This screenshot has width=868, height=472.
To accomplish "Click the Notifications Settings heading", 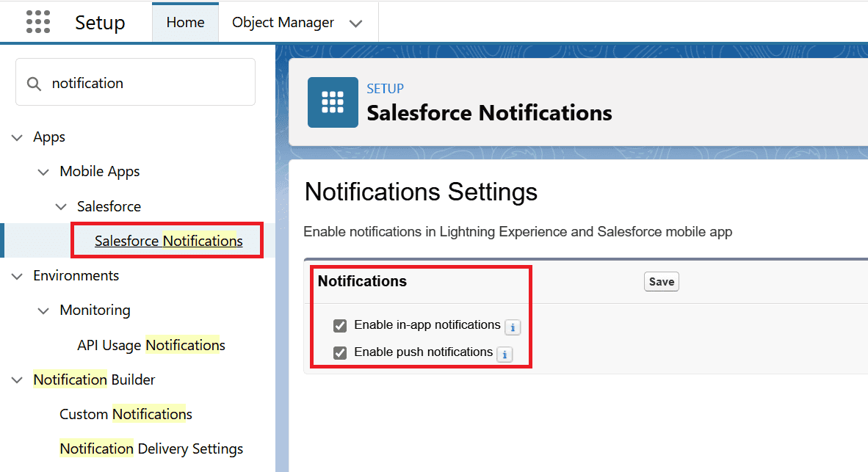I will coord(421,192).
